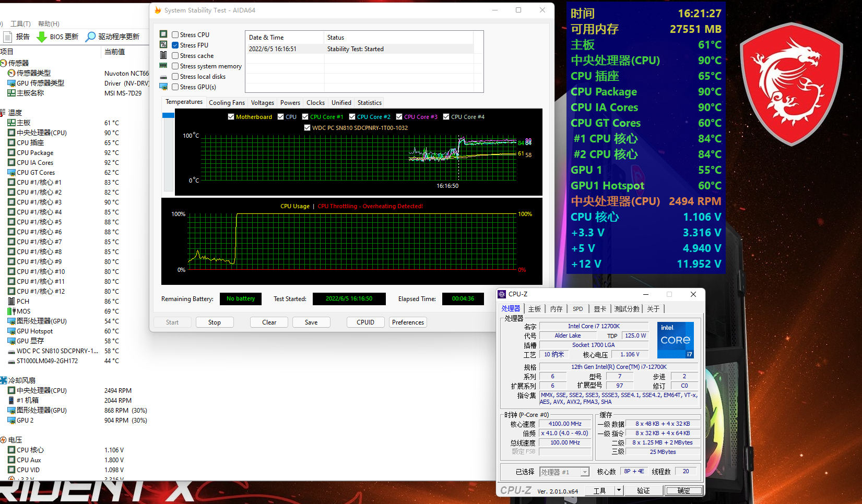The image size is (862, 504).
Task: Click the Stress system memory RAM icon
Action: 163,66
